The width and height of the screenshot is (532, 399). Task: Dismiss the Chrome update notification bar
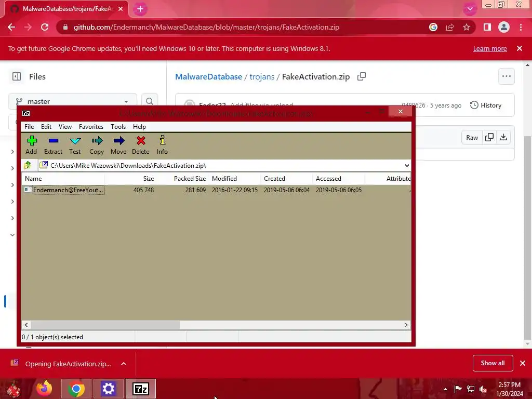520,48
